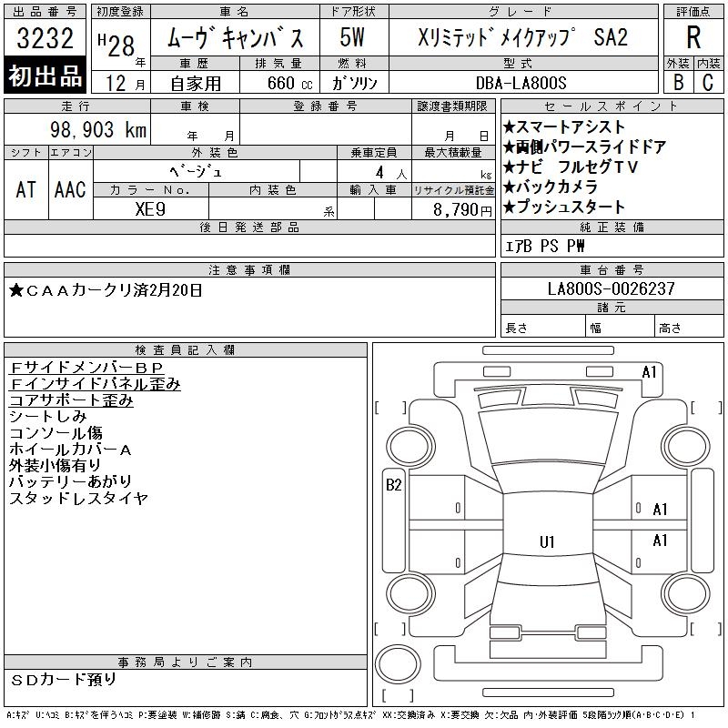Click the overall score R
Image resolution: width=728 pixels, height=728 pixels.
[x=693, y=37]
